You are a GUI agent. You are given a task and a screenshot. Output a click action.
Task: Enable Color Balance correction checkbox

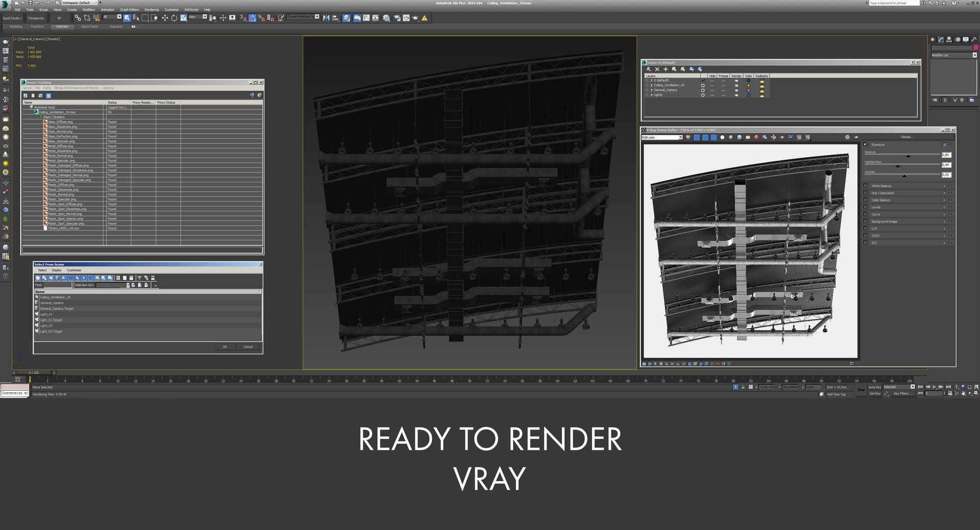(865, 200)
